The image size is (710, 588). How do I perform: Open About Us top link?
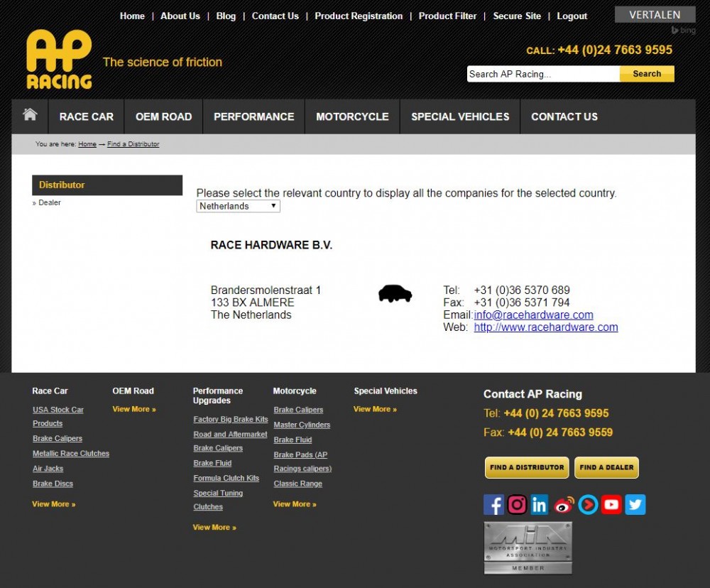(x=180, y=16)
